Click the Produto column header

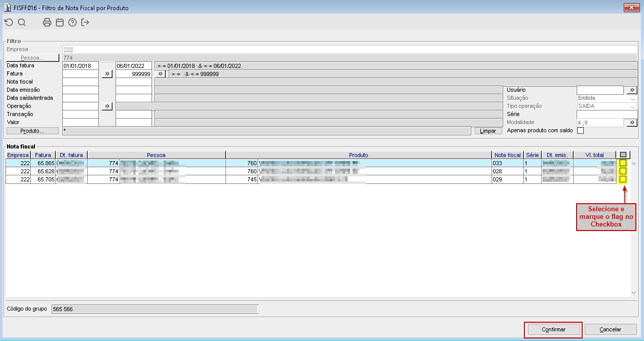pyautogui.click(x=359, y=155)
